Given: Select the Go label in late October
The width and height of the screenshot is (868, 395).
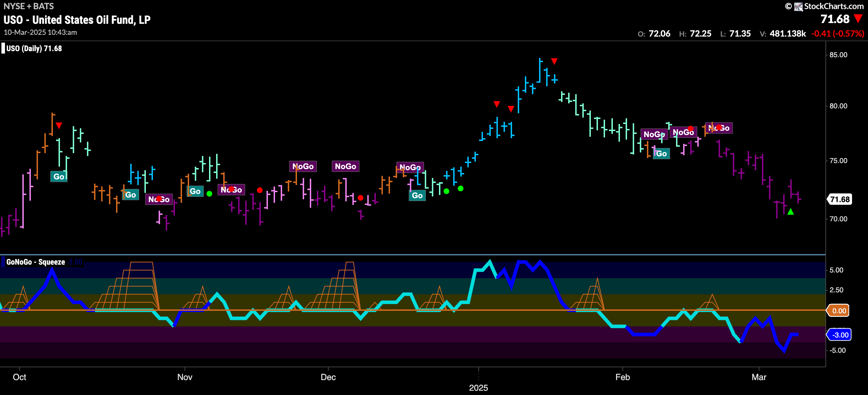Looking at the screenshot, I should coord(131,195).
